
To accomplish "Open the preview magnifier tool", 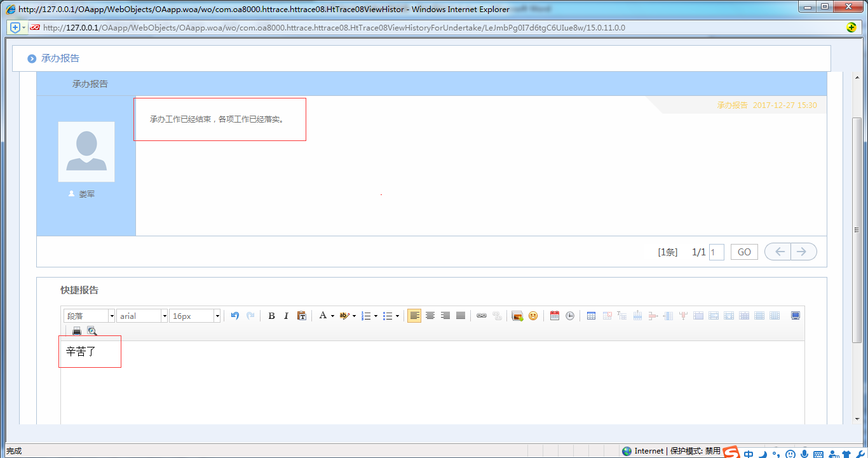I will [92, 331].
